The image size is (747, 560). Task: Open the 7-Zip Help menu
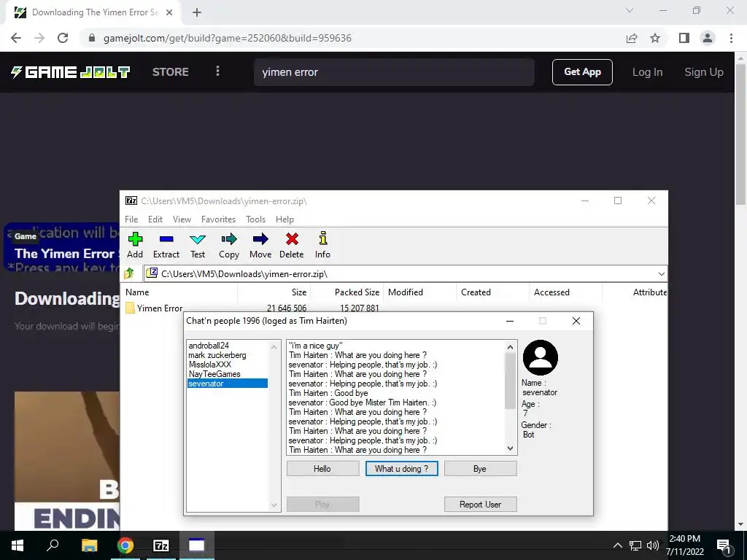[x=285, y=219]
